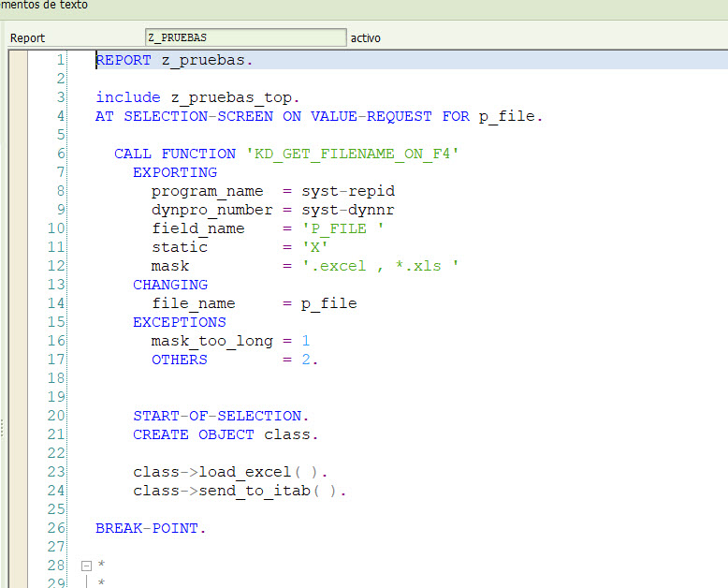This screenshot has height=588, width=728.
Task: Click the CHANGING keyword on line 13
Action: pyautogui.click(x=169, y=285)
